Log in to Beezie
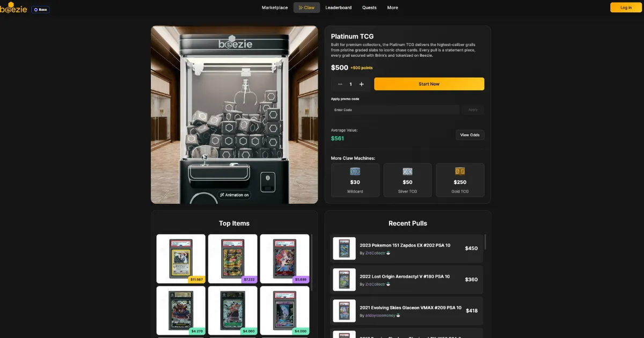Screen dimensions: 644x338 click(x=625, y=8)
